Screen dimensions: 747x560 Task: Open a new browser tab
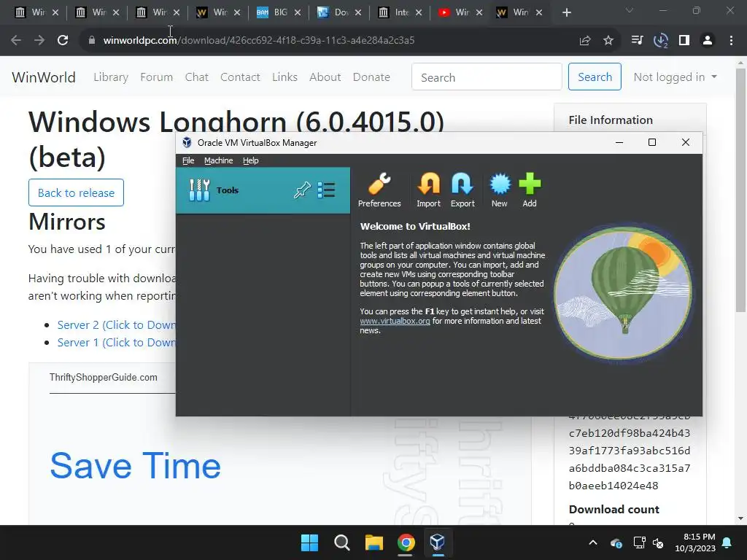(566, 13)
